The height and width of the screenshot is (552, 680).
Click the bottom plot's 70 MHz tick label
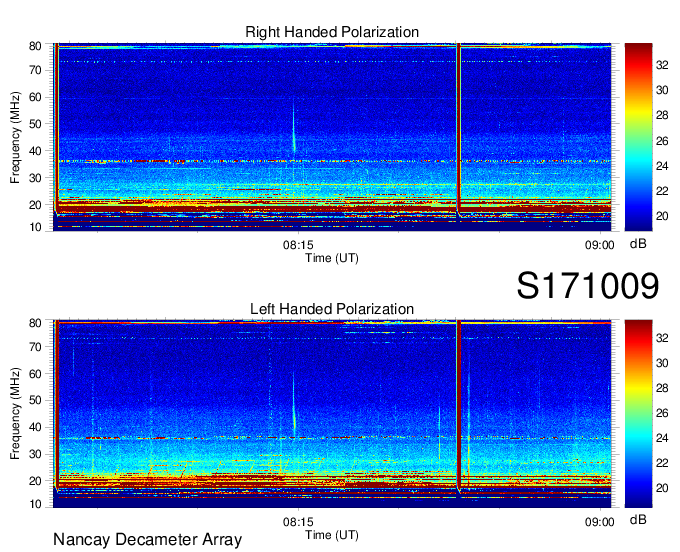coord(35,347)
